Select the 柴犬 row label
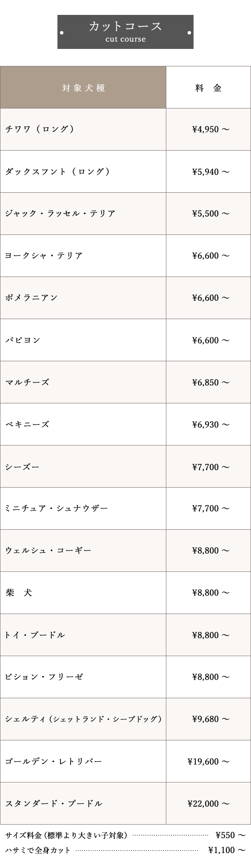This screenshot has height=868, width=251. (x=19, y=593)
